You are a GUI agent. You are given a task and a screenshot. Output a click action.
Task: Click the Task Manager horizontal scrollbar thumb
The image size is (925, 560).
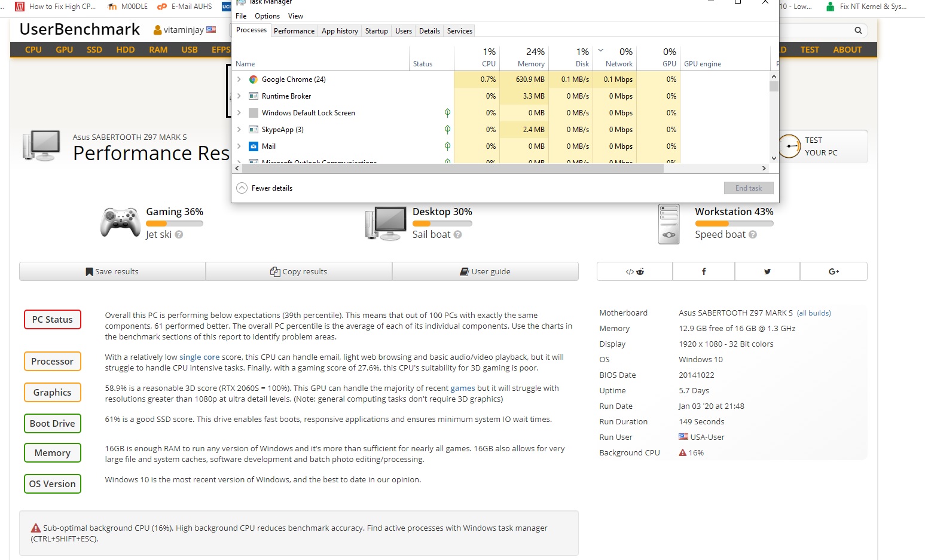(453, 169)
